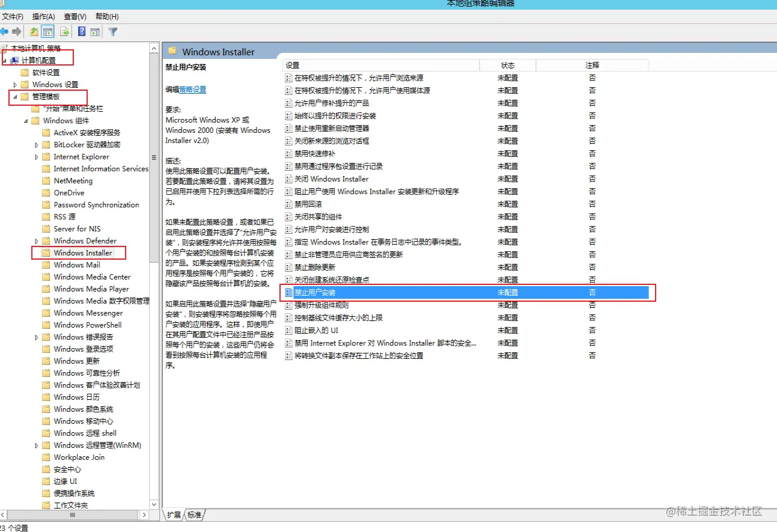Screen dimensions: 777x532
Task: Click the gray forward arrow in toolbar
Action: click(17, 31)
